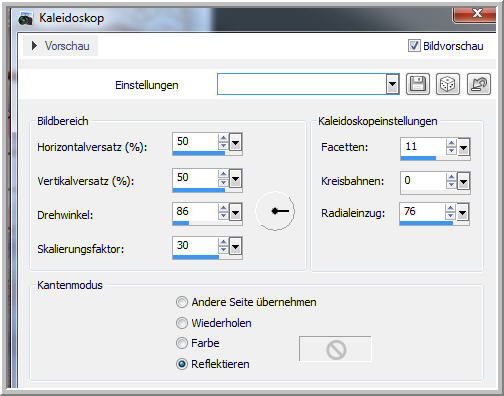Click the Drehwinkel angle dial

coord(275,211)
